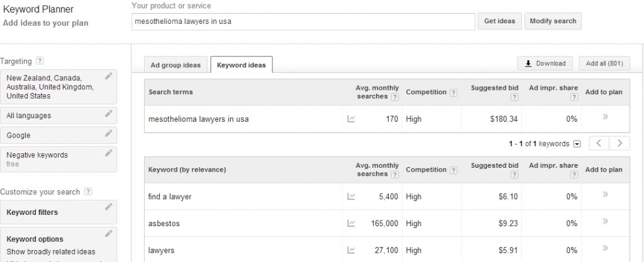The image size is (644, 262).
Task: Select the Keyword ideas tab
Action: [241, 65]
